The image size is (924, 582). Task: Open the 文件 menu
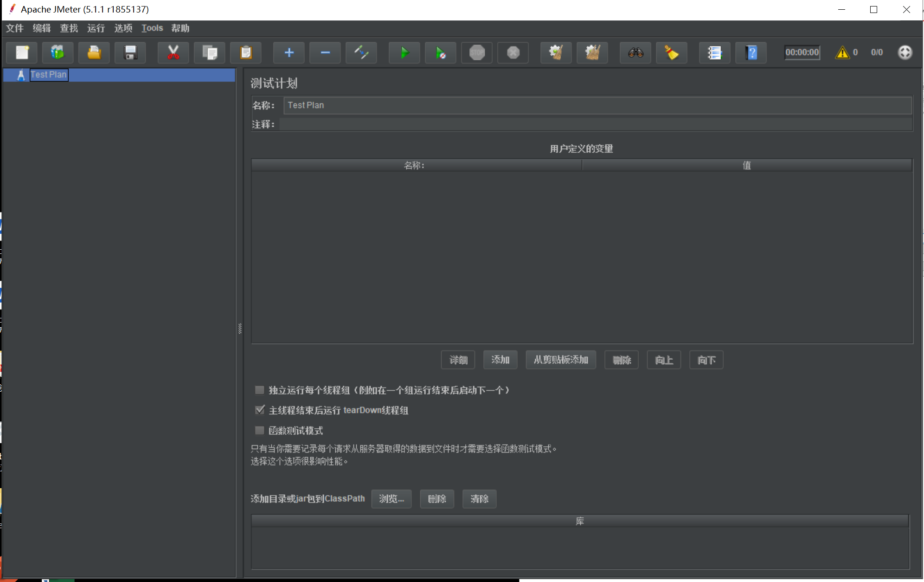point(15,28)
